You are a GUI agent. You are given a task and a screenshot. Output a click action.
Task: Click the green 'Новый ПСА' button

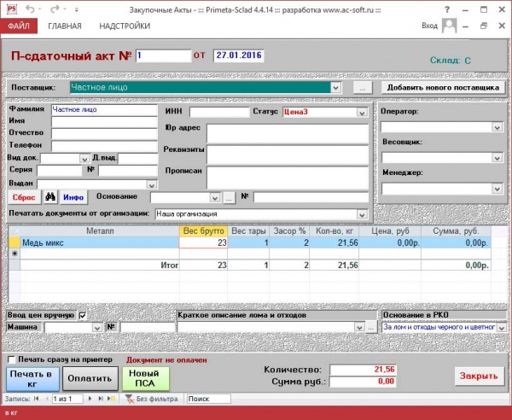[145, 377]
